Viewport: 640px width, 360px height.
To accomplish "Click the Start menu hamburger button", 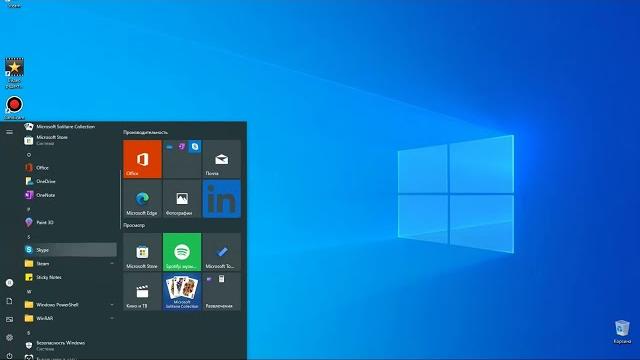I will pyautogui.click(x=9, y=132).
